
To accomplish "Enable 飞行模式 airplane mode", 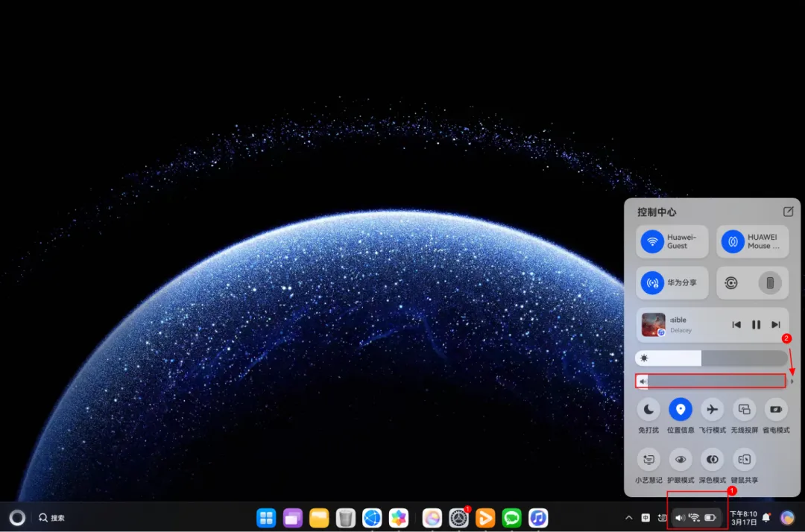I will point(712,409).
